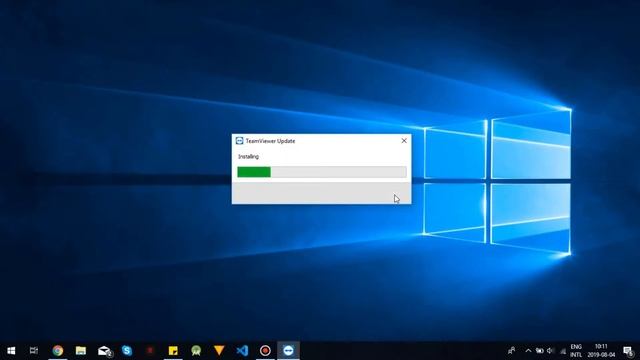Close the TeamViewer Update dialog
The image size is (640, 360).
pyautogui.click(x=404, y=141)
